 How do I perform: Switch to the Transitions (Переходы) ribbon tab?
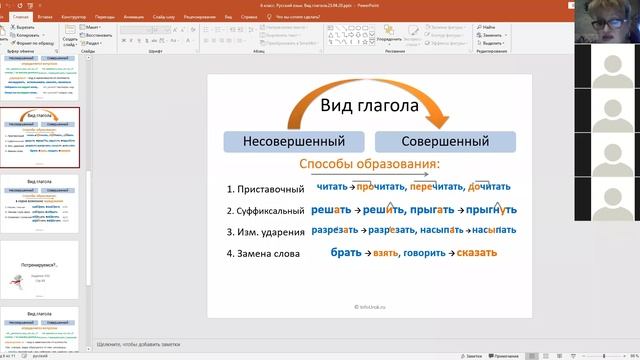coord(105,17)
